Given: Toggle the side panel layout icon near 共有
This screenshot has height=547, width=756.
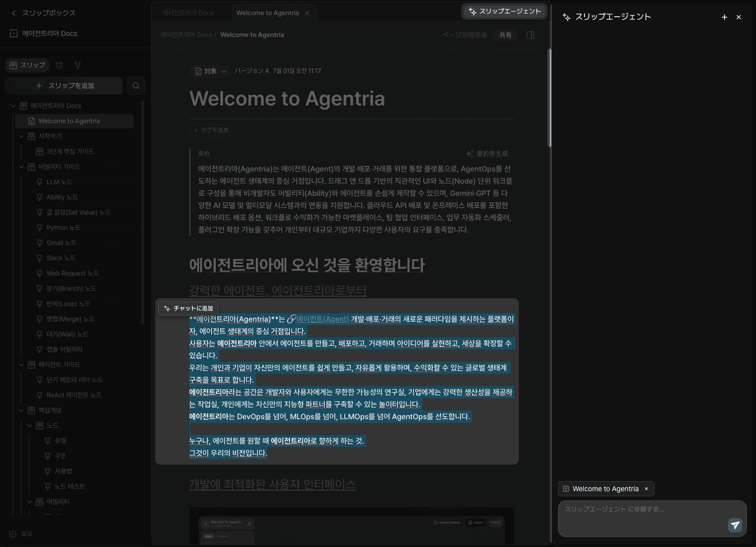Looking at the screenshot, I should click(530, 35).
